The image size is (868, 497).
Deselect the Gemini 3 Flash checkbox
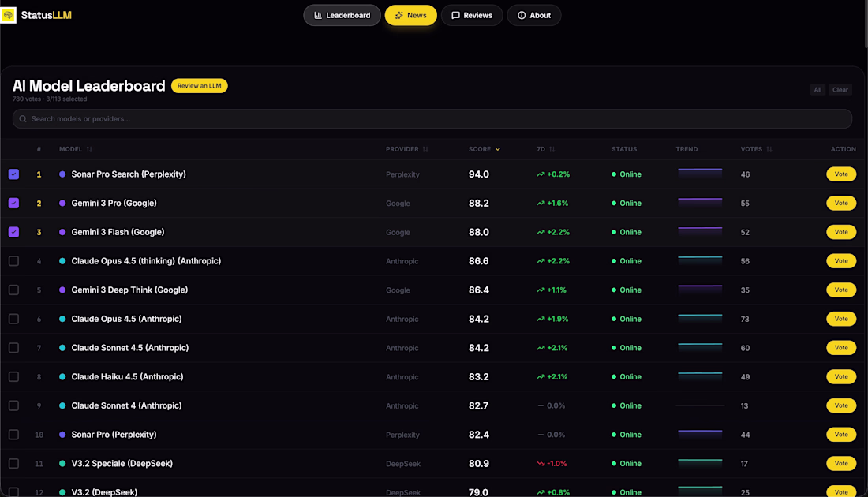pyautogui.click(x=14, y=232)
